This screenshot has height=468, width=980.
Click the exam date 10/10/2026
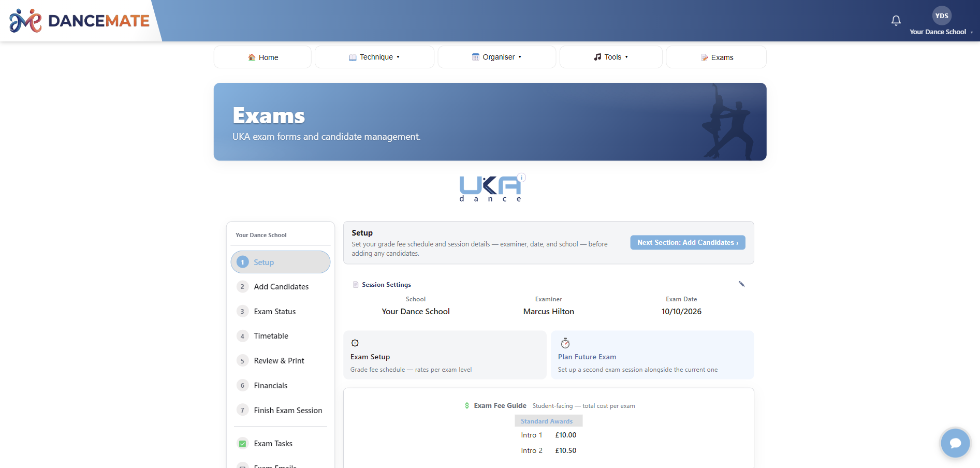(x=681, y=312)
